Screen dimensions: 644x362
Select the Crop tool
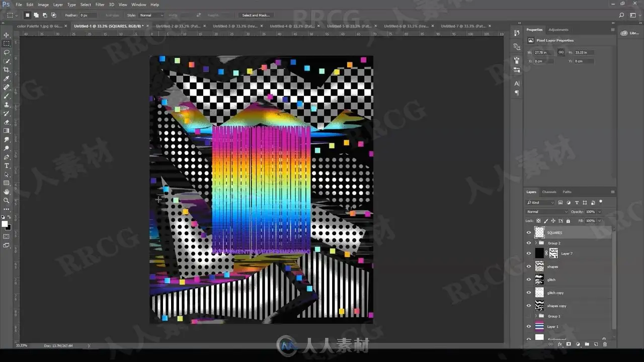coord(7,70)
